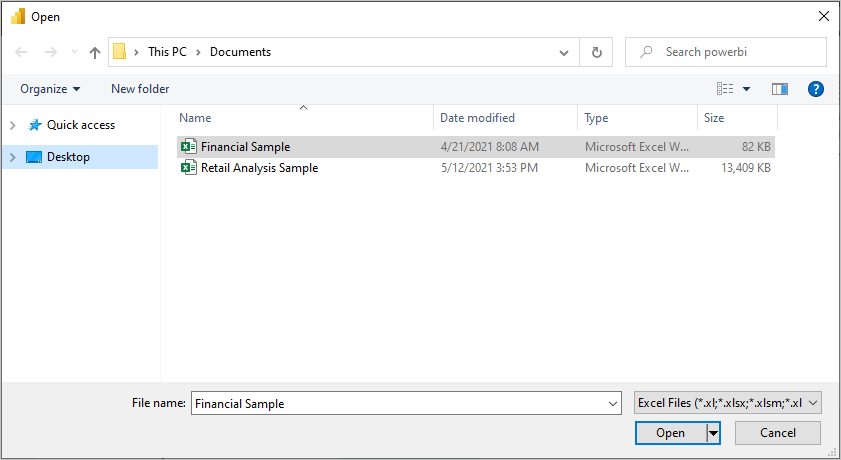Sort files by Date modified column
The height and width of the screenshot is (460, 841).
pyautogui.click(x=478, y=118)
